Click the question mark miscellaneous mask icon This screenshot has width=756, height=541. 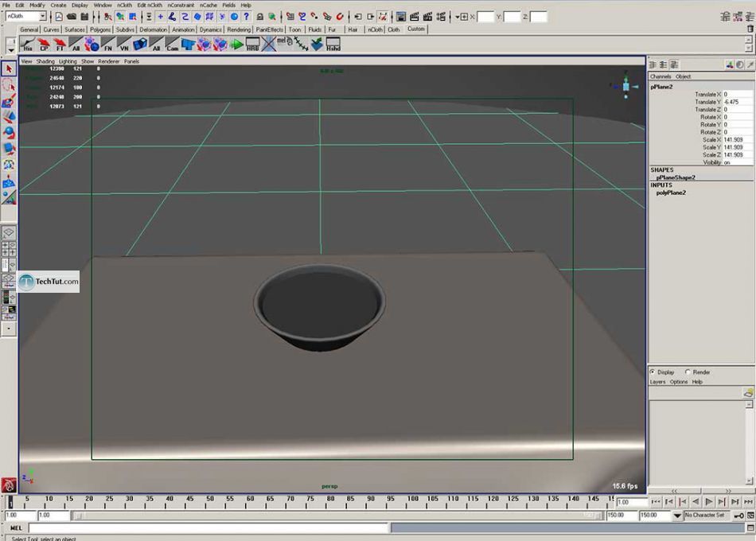(247, 17)
